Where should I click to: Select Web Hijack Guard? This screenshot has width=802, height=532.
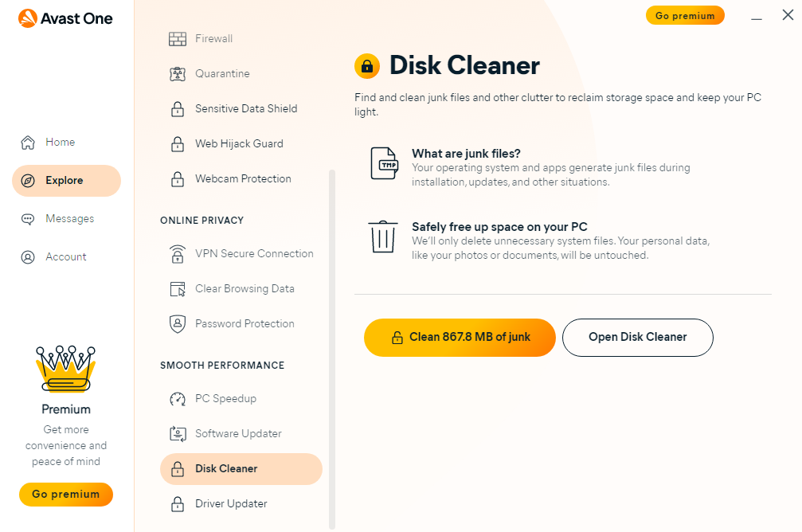(x=241, y=144)
